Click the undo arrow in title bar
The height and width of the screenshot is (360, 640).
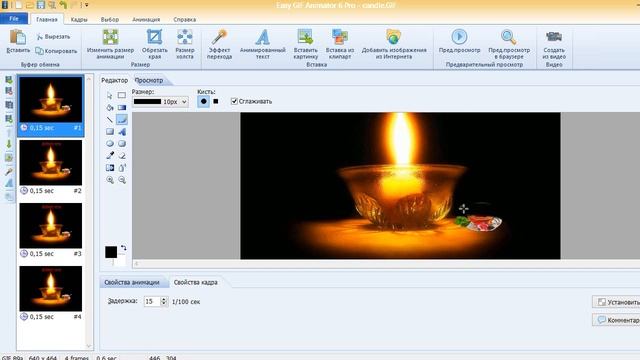point(63,5)
